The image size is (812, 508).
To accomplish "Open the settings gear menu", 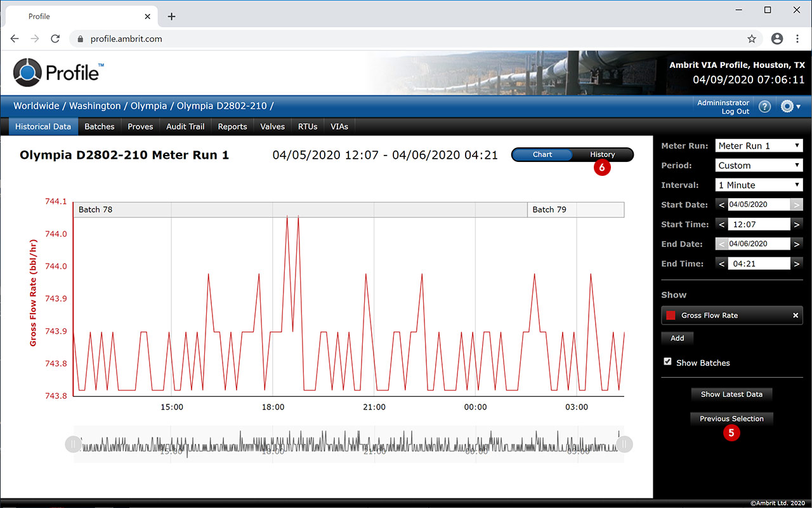I will click(x=790, y=107).
